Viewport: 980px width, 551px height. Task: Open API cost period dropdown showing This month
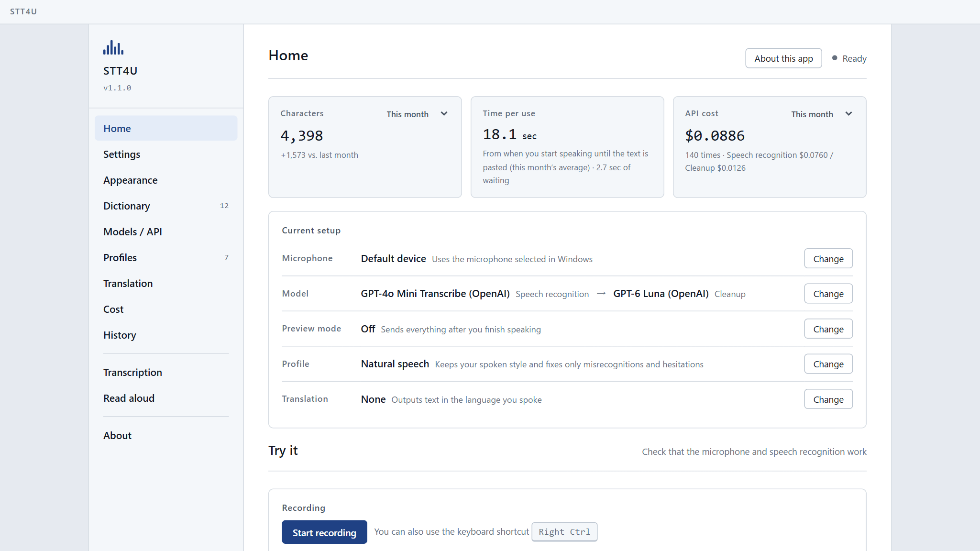(821, 114)
